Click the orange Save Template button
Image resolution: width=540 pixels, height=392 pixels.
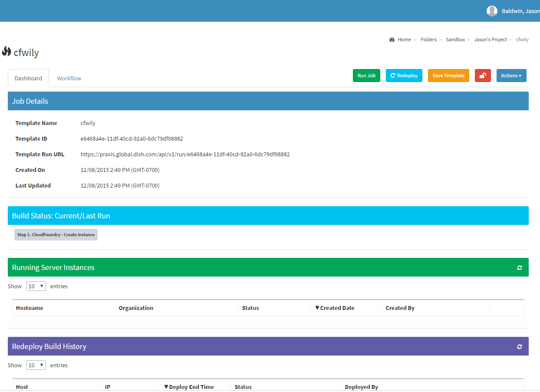click(x=448, y=76)
